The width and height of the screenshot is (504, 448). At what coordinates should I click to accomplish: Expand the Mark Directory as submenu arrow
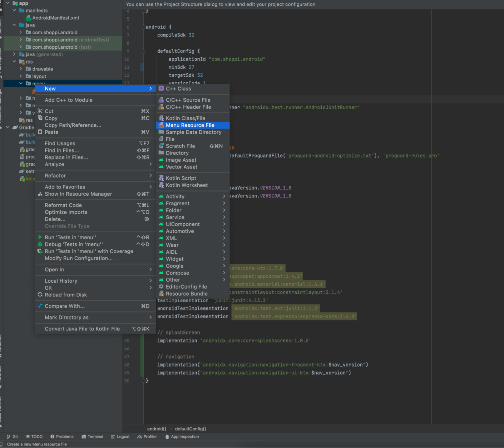[151, 317]
